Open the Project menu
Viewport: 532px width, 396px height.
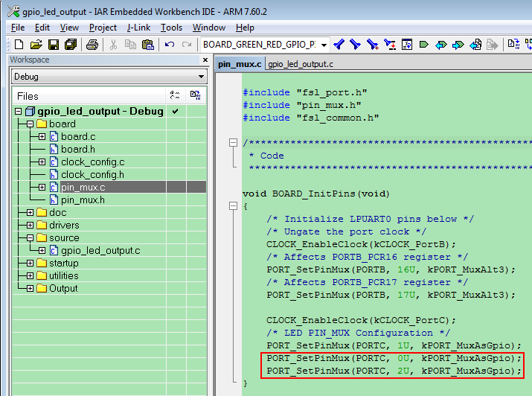[x=103, y=28]
